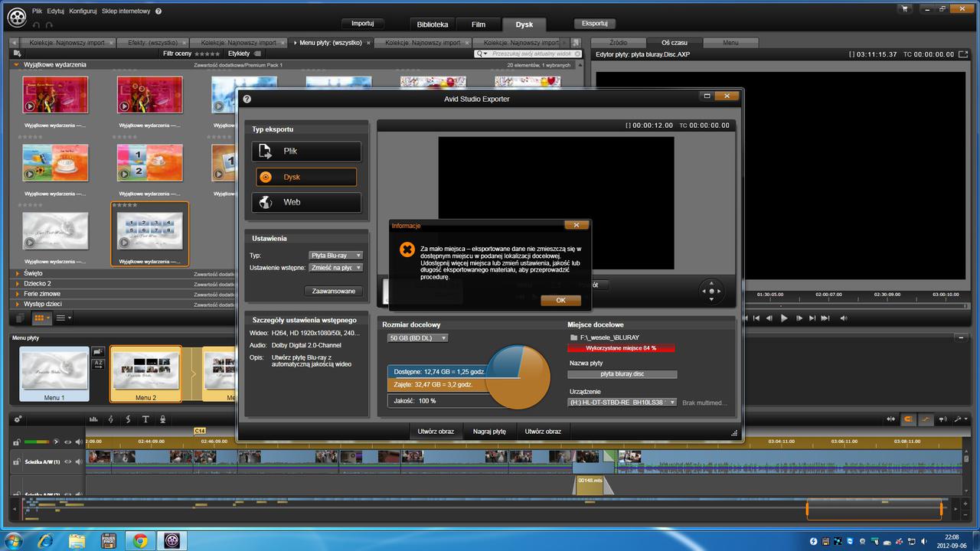Select Plik export type
Image resolution: width=980 pixels, height=551 pixels.
point(306,151)
